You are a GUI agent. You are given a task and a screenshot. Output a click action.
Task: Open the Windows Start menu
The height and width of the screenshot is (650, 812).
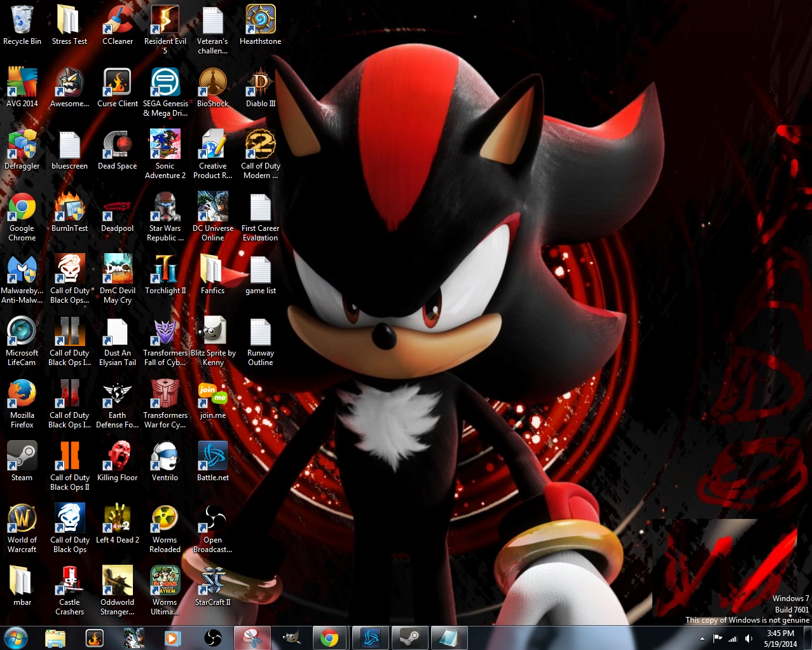coord(16,638)
